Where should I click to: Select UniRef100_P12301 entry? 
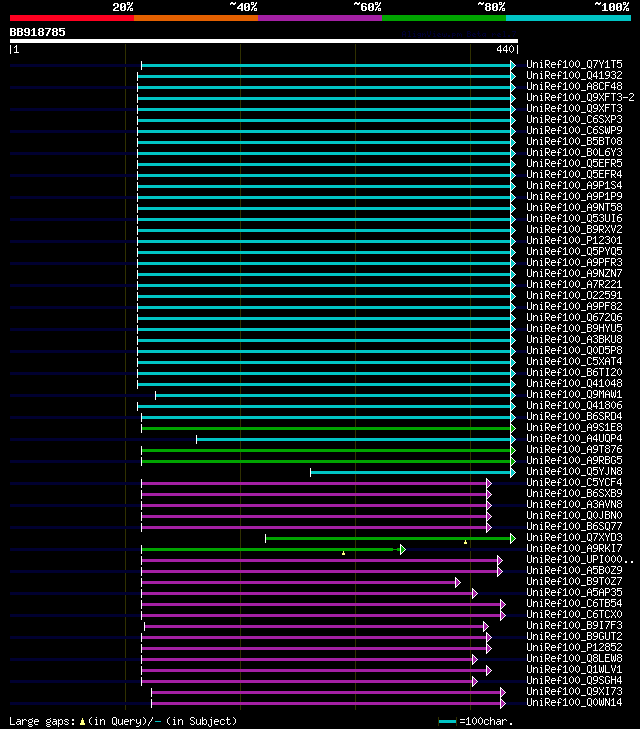(574, 240)
